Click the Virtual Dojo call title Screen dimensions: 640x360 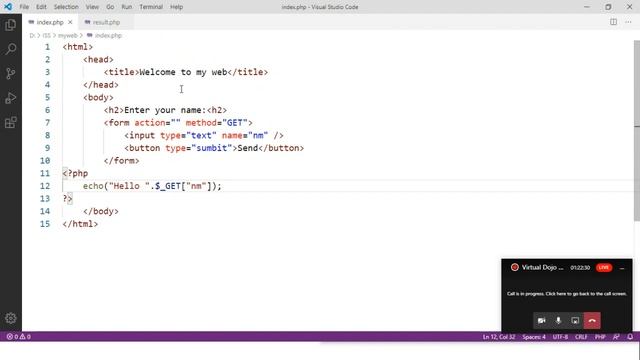[542, 267]
